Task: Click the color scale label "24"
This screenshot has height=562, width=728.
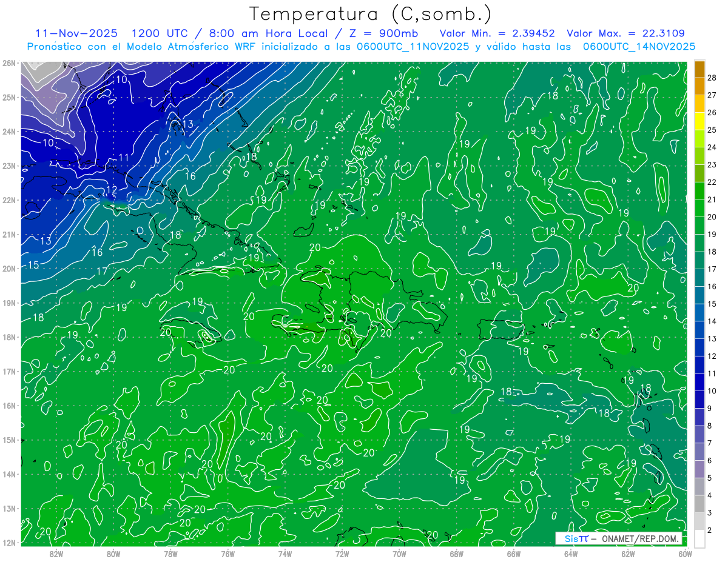Action: click(712, 147)
